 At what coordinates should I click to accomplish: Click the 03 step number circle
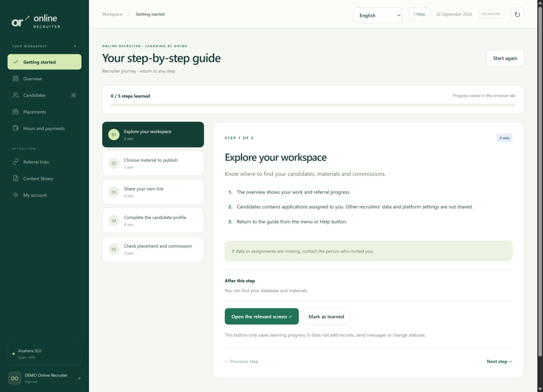(x=114, y=192)
